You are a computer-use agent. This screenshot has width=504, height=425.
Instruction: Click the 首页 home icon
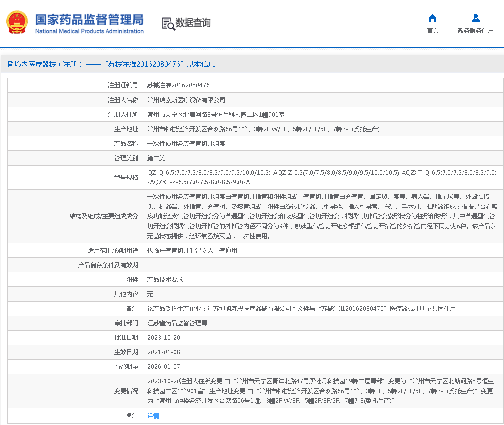tap(433, 18)
